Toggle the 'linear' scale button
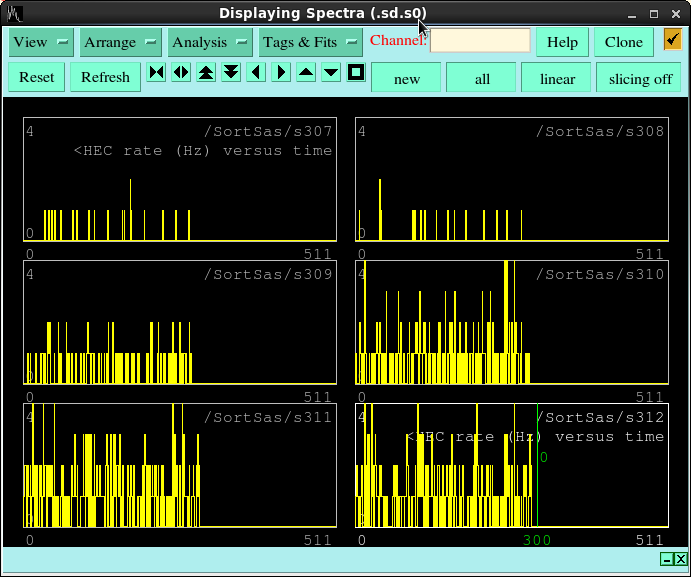 pyautogui.click(x=557, y=78)
